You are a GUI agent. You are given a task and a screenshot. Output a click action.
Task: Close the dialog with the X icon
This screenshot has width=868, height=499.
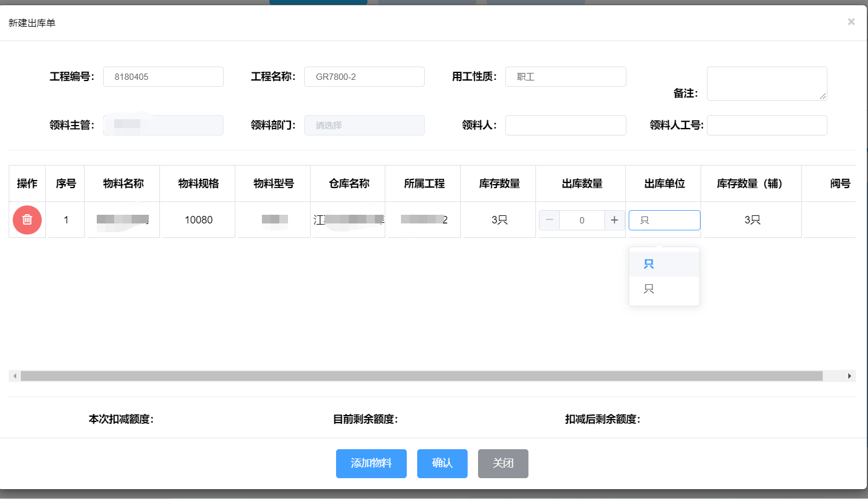click(851, 22)
